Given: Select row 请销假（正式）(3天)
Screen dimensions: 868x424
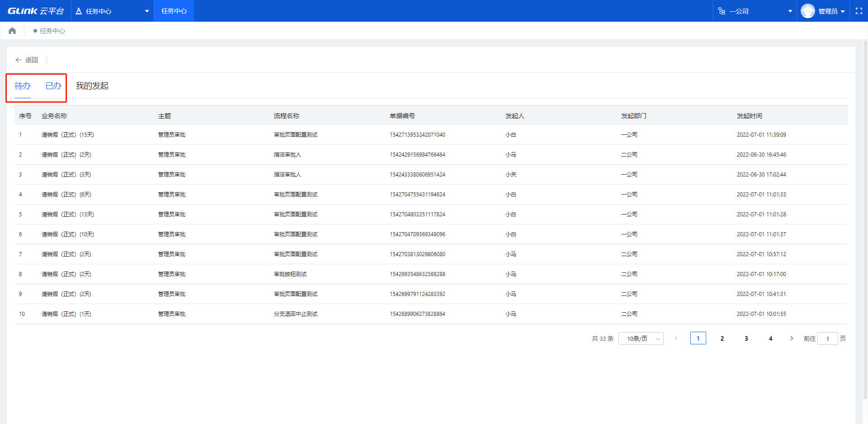Looking at the screenshot, I should tap(431, 175).
